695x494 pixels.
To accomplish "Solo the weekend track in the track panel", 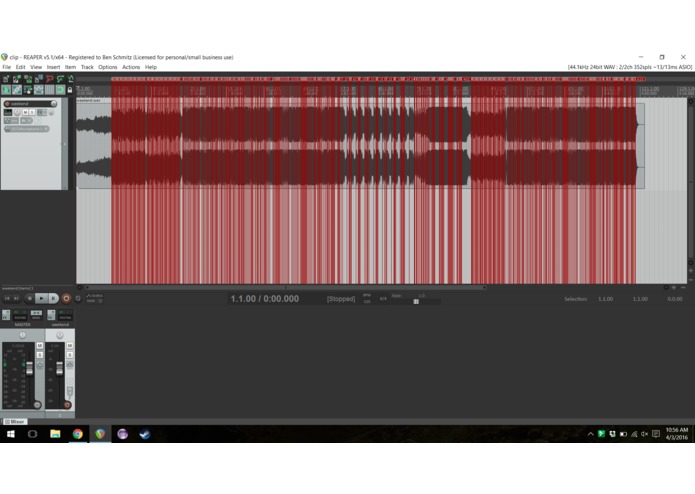I will click(x=32, y=112).
